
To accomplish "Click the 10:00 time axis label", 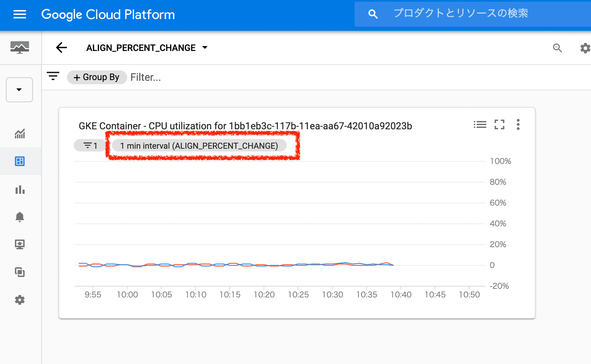I will coord(127,295).
